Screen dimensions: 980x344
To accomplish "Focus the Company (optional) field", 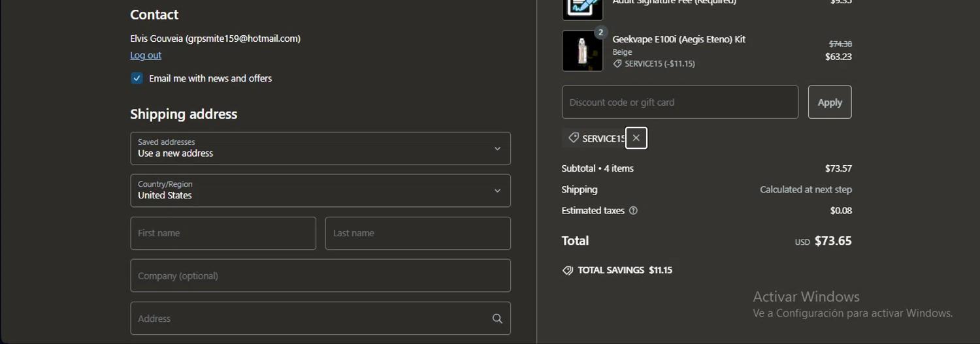I will click(320, 275).
